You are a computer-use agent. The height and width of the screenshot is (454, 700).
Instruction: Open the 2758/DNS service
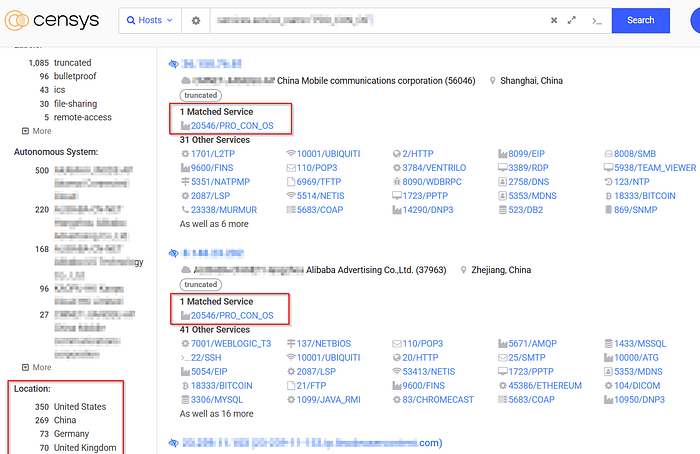click(529, 182)
